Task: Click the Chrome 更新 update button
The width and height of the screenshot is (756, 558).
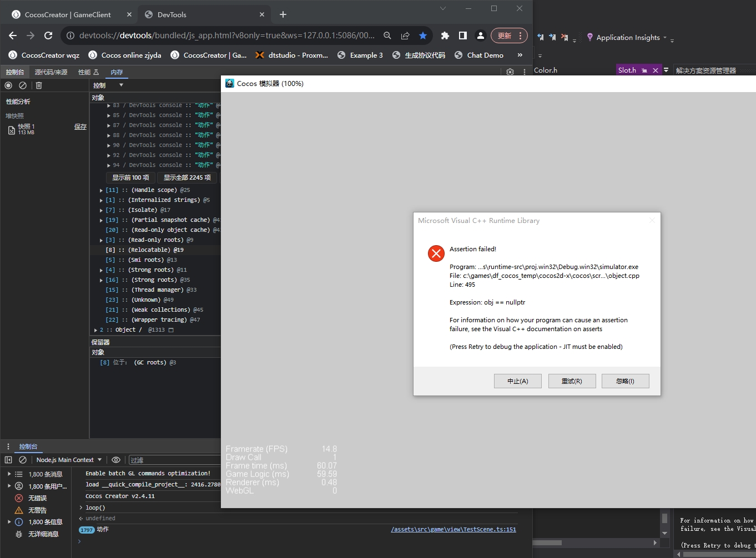Action: pos(509,35)
